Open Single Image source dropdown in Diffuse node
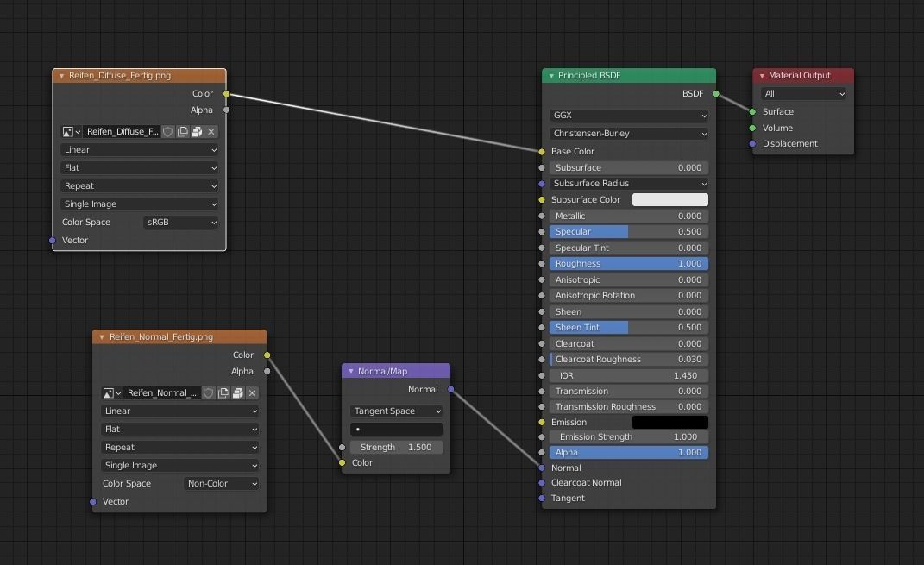Image resolution: width=924 pixels, height=565 pixels. (x=139, y=204)
